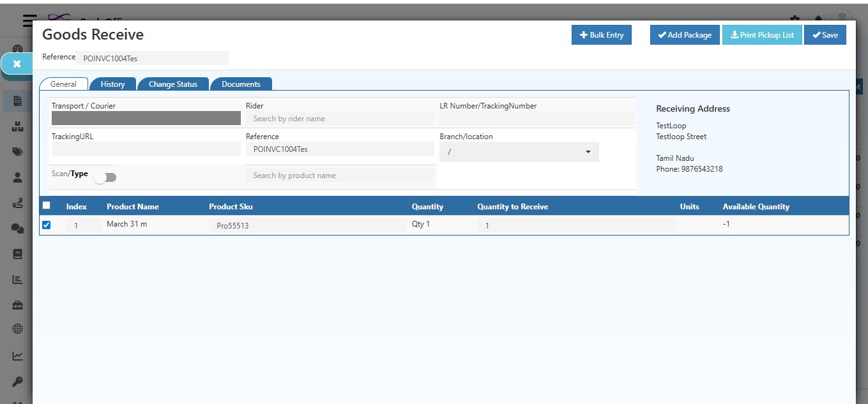Open the boxes inventory icon in sidebar
868x404 pixels.
pos(17,127)
